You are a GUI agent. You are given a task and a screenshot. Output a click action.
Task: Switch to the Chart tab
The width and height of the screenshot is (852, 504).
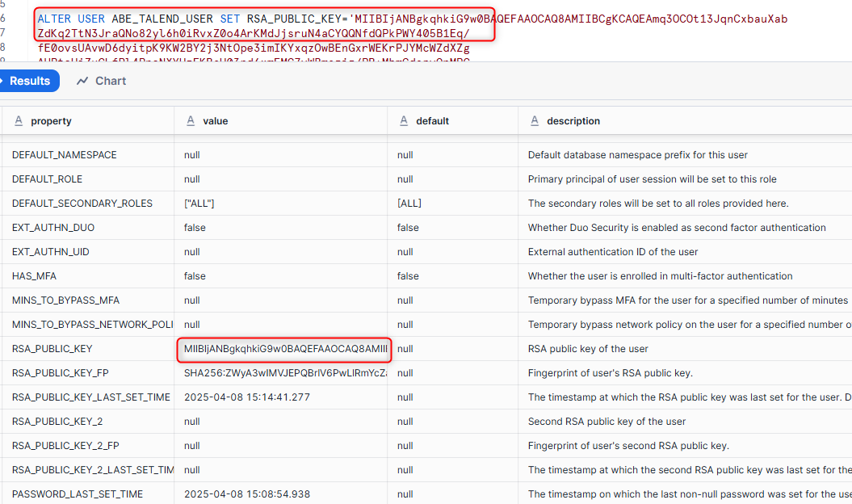click(x=111, y=81)
